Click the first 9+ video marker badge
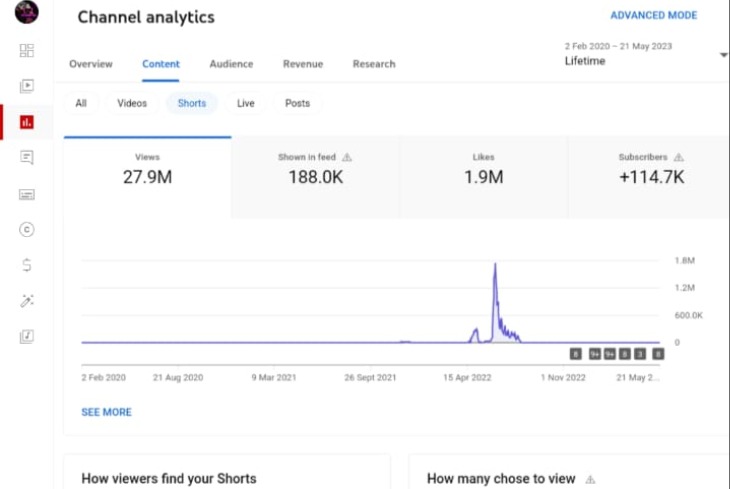 click(595, 354)
